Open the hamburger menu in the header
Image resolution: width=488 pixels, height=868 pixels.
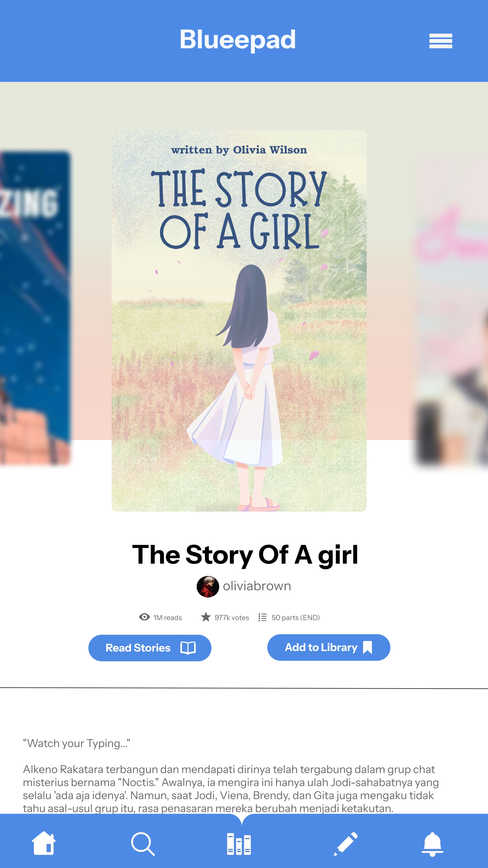click(441, 41)
